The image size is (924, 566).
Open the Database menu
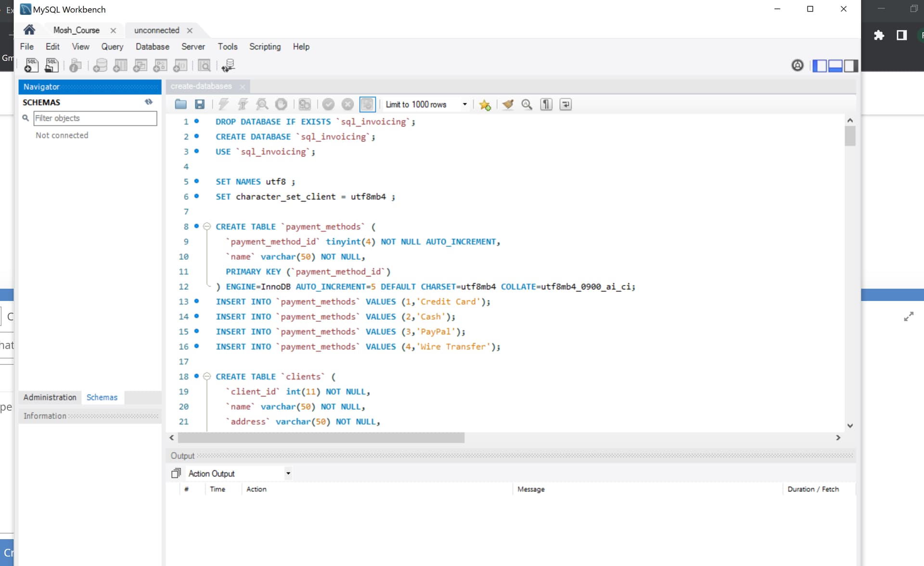(x=152, y=46)
